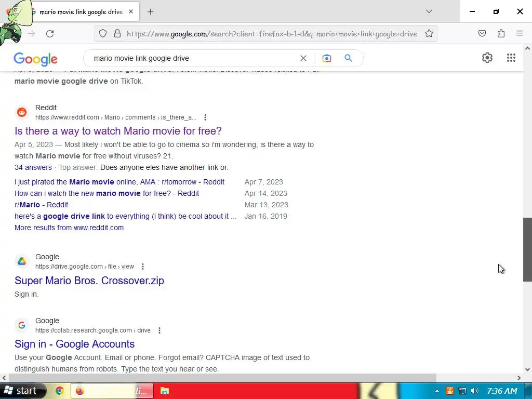This screenshot has width=532, height=399.
Task: Close the mario movie link tab
Action: (x=131, y=11)
